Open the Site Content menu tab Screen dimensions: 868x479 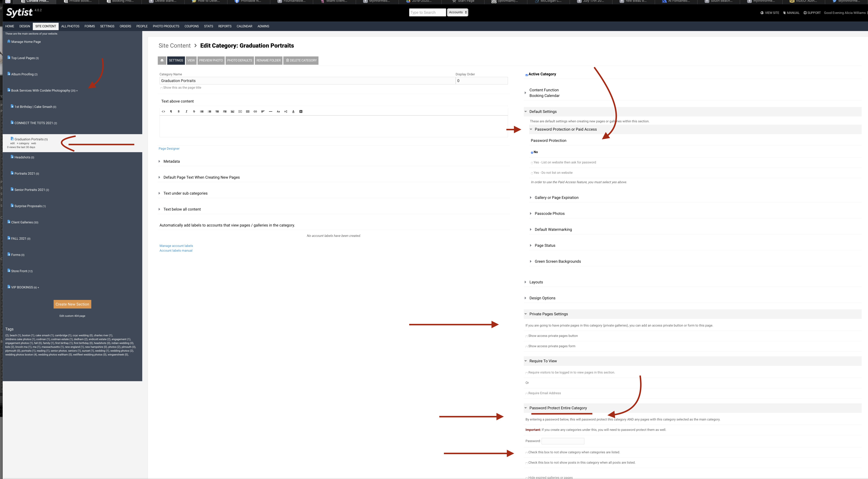pos(46,26)
